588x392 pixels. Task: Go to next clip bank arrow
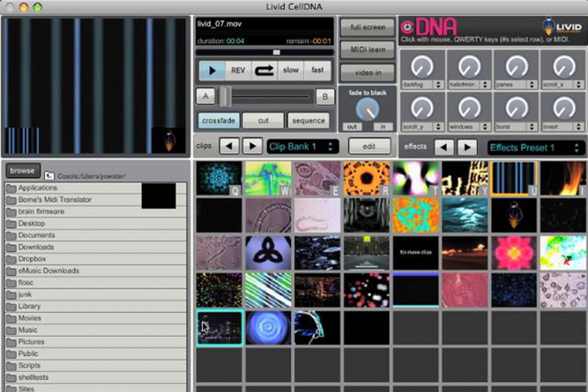pos(252,146)
